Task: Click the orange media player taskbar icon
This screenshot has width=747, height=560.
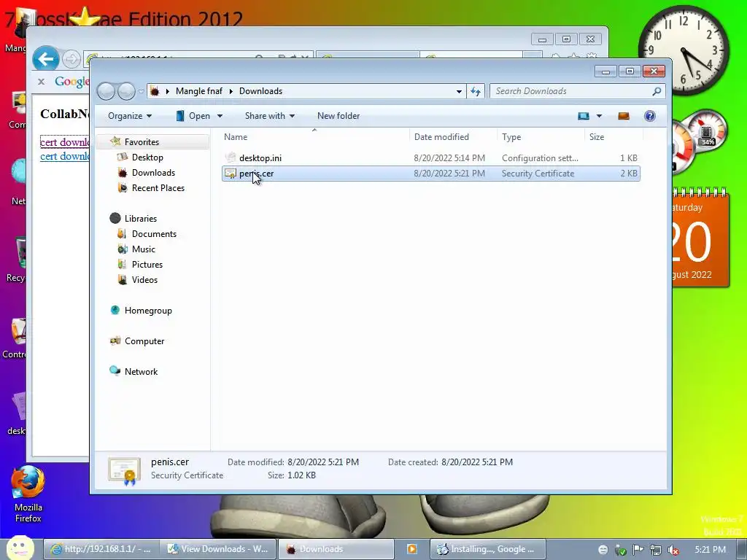Action: [x=412, y=549]
